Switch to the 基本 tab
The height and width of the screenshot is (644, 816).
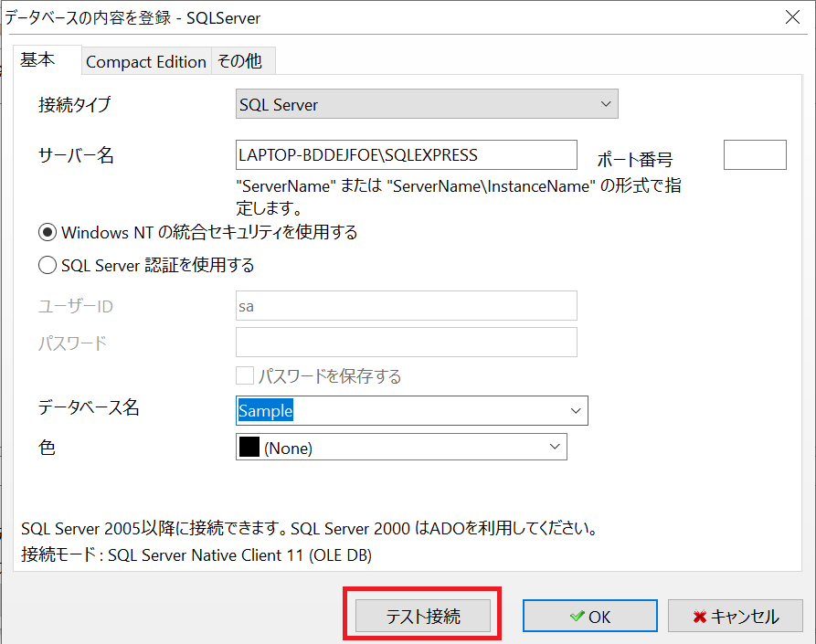click(x=47, y=60)
